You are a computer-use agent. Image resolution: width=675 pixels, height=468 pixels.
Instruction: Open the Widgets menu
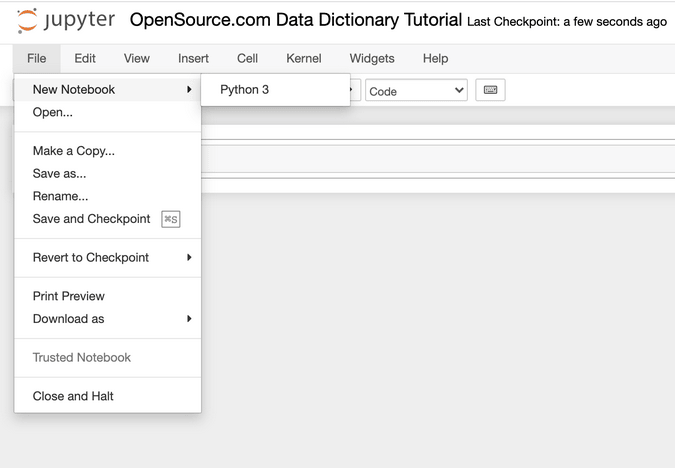click(372, 59)
